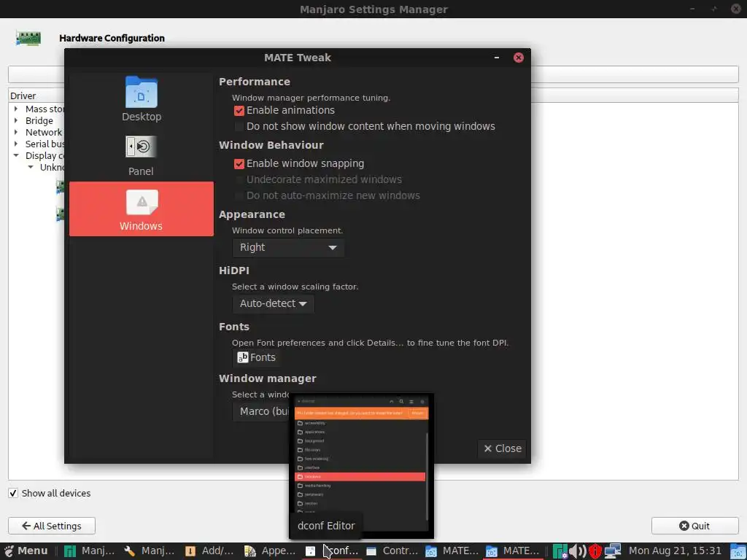The width and height of the screenshot is (747, 560).
Task: Switch to first MATE... taskbar window
Action: click(x=452, y=551)
